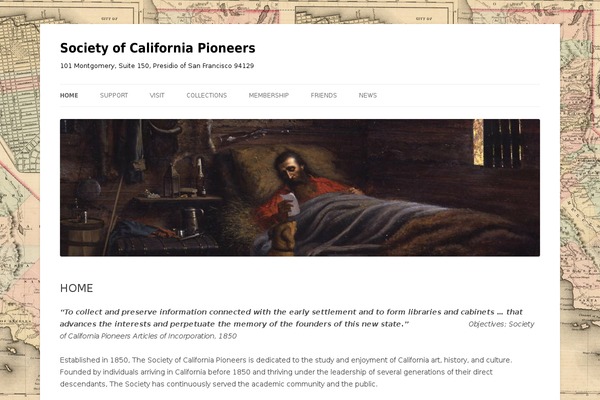The width and height of the screenshot is (600, 400).
Task: Go to the NEWS section
Action: tap(368, 95)
